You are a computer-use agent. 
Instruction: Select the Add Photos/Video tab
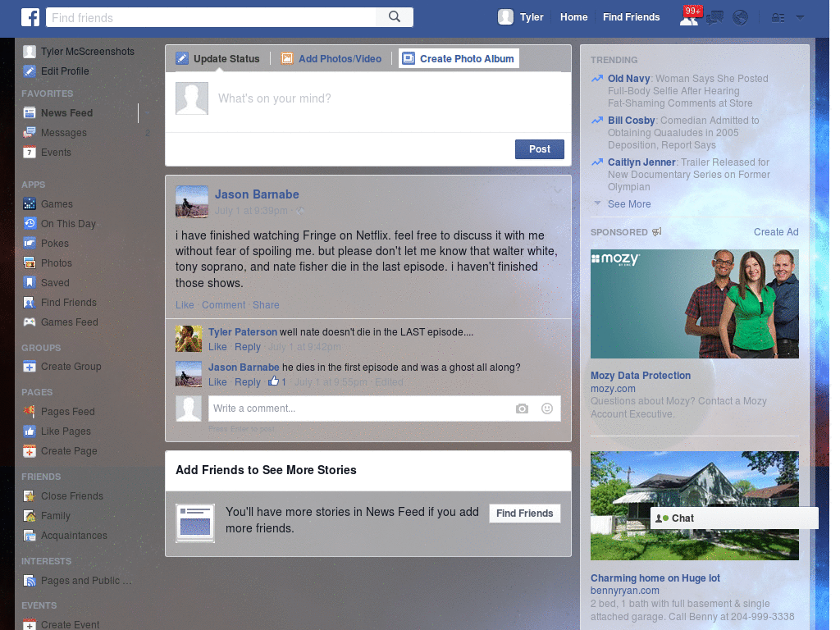tap(331, 59)
